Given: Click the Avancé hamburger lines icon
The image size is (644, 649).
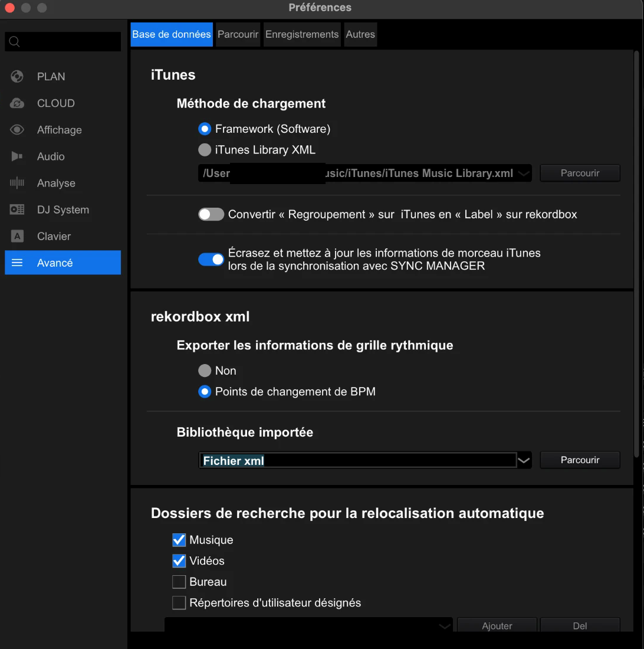Looking at the screenshot, I should point(17,263).
